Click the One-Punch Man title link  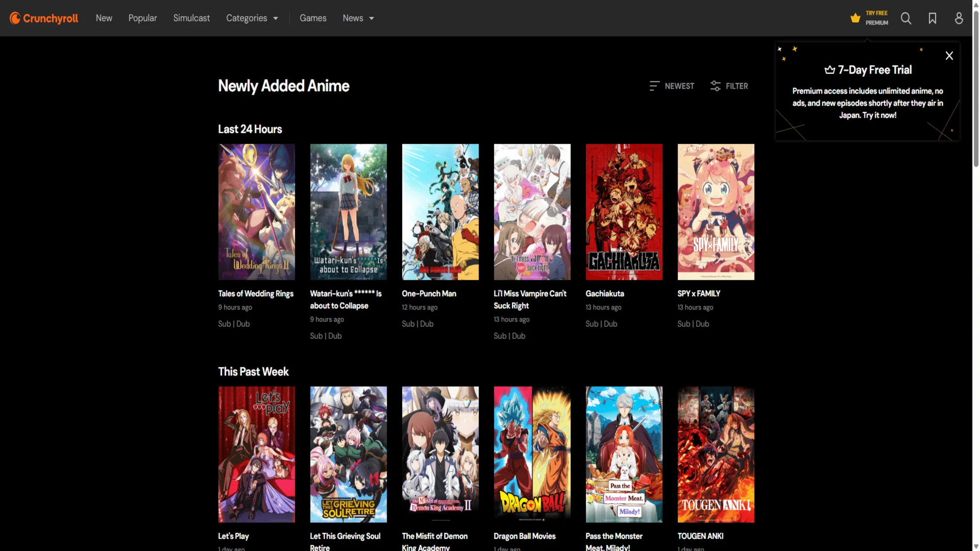tap(429, 293)
